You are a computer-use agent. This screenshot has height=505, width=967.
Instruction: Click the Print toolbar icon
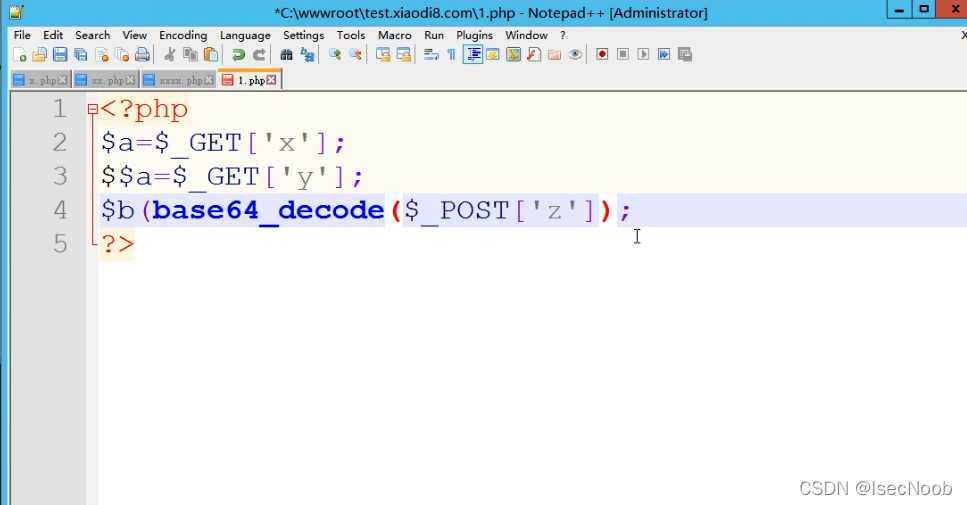142,55
